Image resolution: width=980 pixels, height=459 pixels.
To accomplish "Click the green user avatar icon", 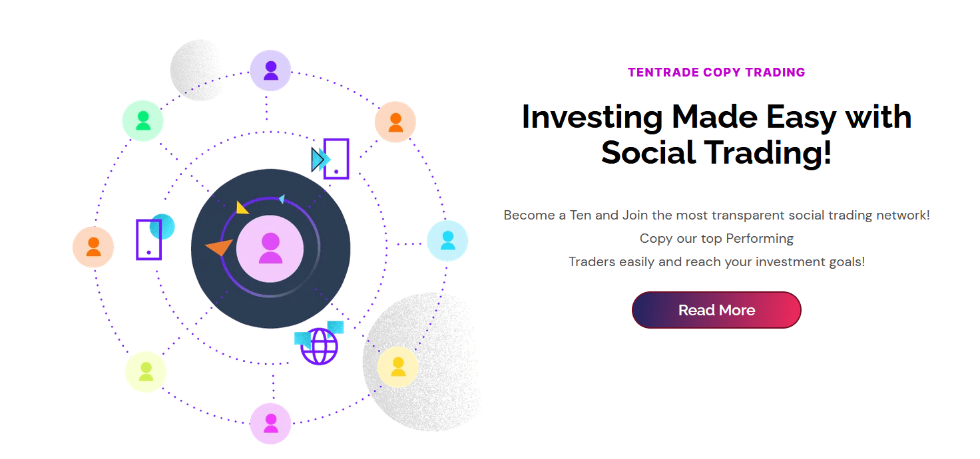I will click(143, 120).
